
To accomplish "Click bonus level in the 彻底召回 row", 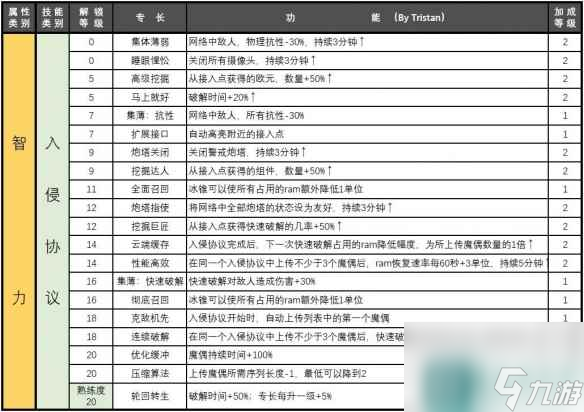I will point(565,300).
